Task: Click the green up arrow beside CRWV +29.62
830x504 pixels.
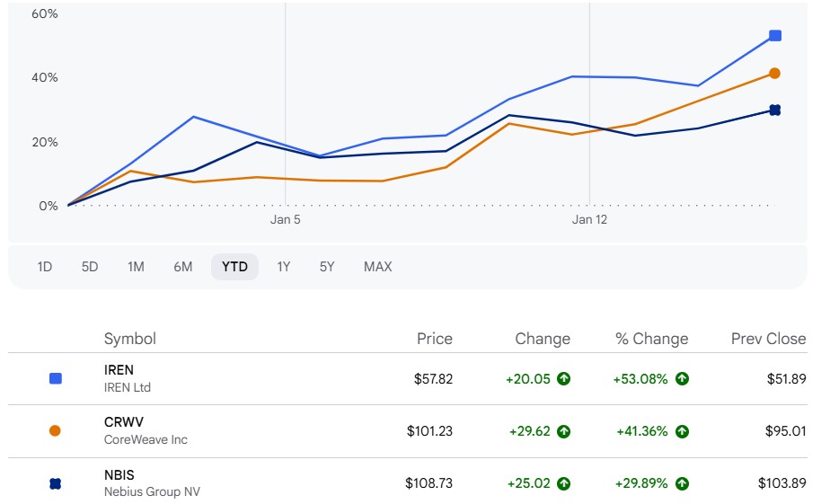Action: tap(563, 431)
